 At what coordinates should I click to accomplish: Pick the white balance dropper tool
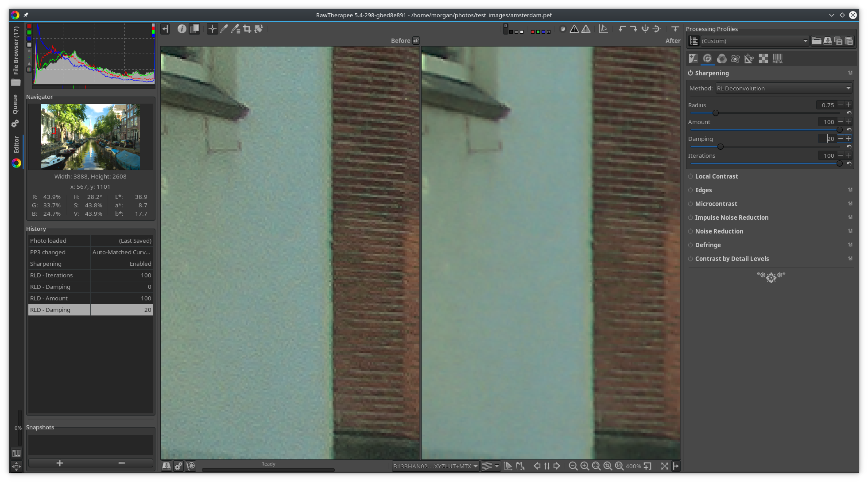click(x=224, y=29)
